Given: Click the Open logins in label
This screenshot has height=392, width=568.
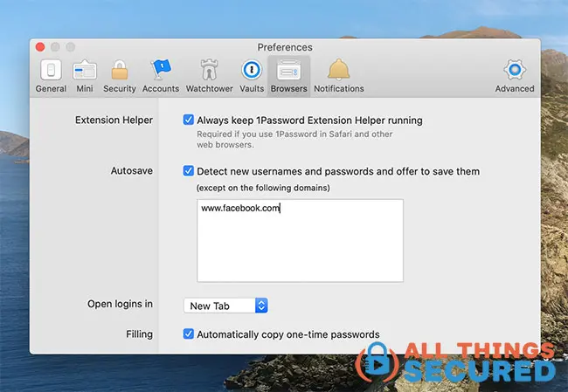Looking at the screenshot, I should tap(120, 304).
